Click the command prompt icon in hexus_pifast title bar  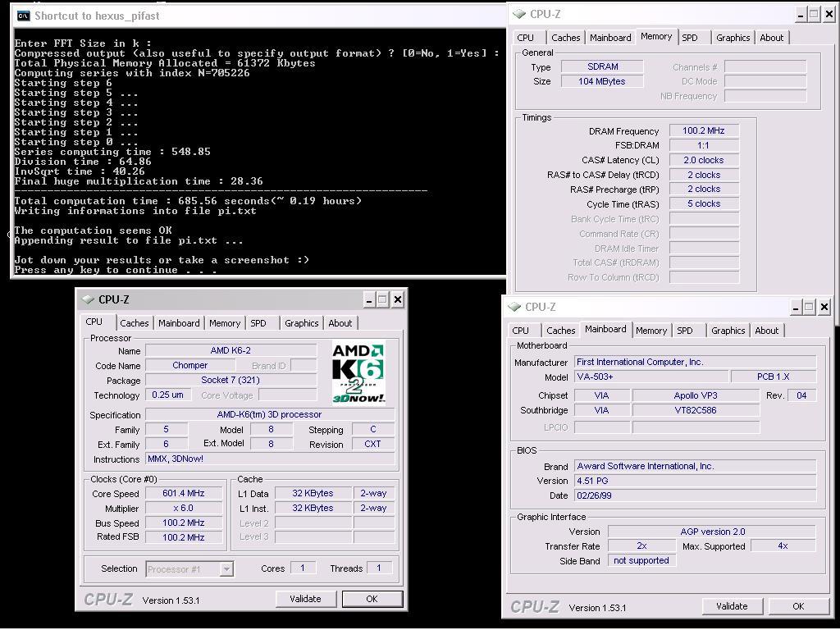click(x=23, y=16)
